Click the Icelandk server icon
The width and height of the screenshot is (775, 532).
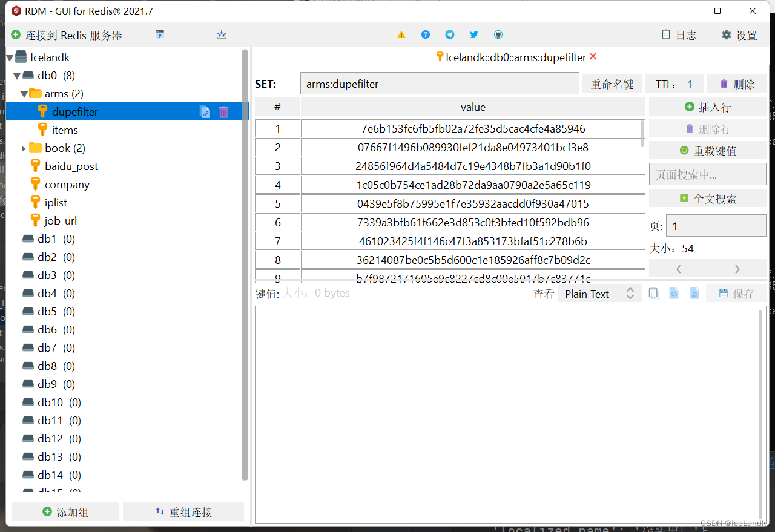tap(21, 57)
